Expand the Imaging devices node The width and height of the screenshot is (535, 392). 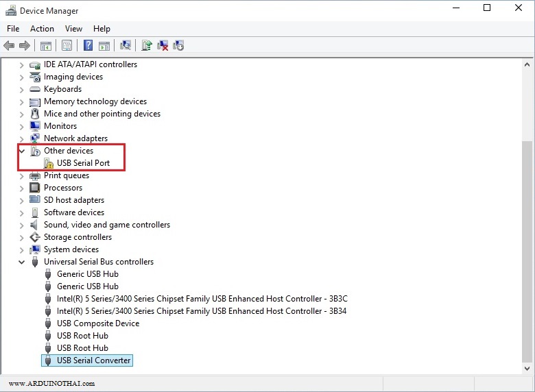(x=21, y=77)
